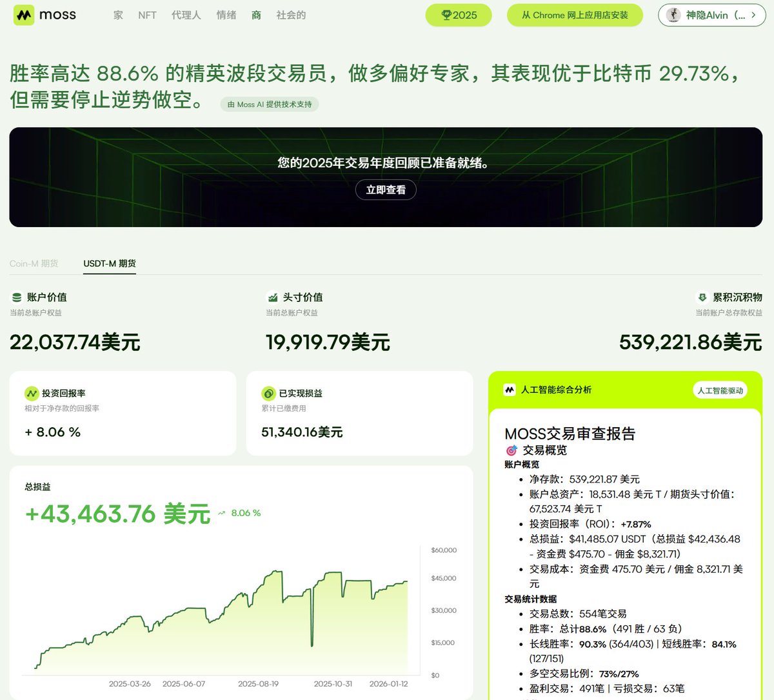Click the target icon beside 交易概览
Viewport: 774px width, 700px height.
tap(511, 450)
